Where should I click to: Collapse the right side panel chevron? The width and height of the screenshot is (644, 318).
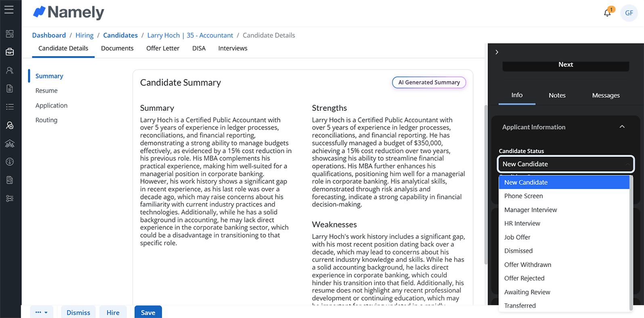[x=497, y=52]
